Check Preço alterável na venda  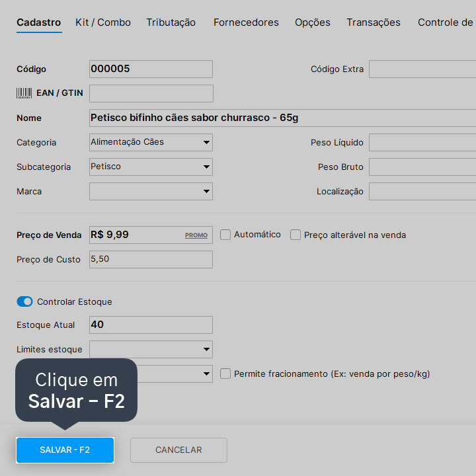tap(296, 235)
